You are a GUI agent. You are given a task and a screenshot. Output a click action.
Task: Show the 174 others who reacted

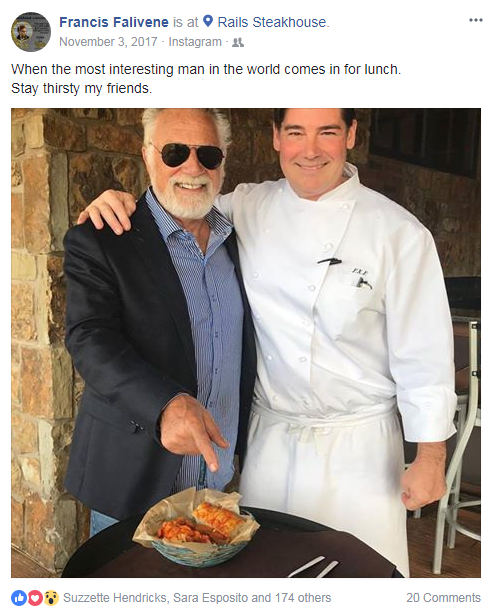tap(303, 598)
